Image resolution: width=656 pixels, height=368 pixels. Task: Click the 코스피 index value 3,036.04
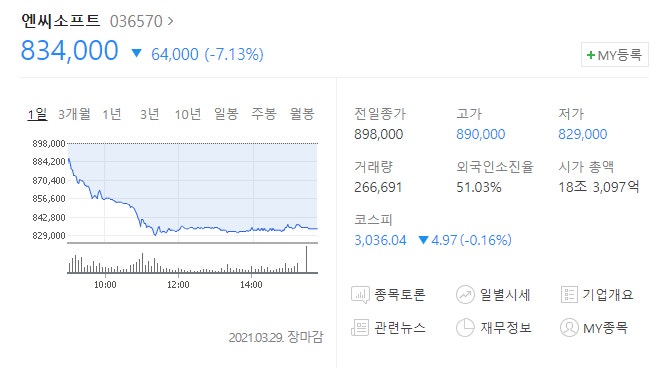[380, 240]
